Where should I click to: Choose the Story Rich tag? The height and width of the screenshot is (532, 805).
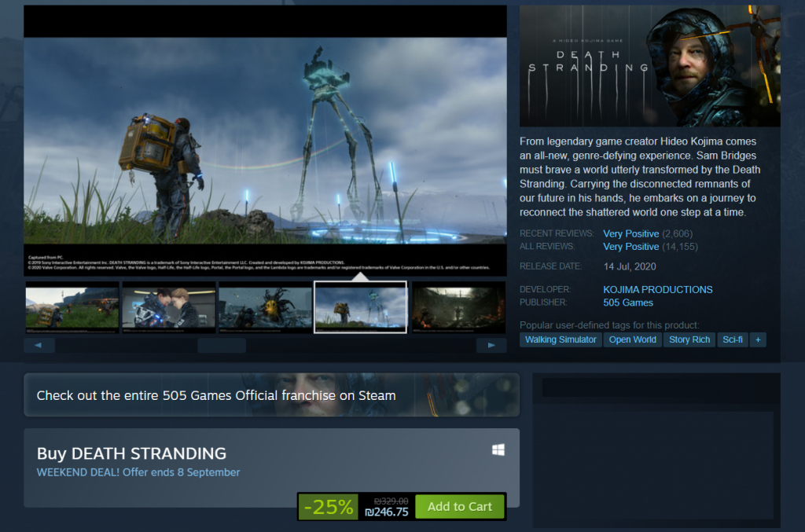[689, 339]
